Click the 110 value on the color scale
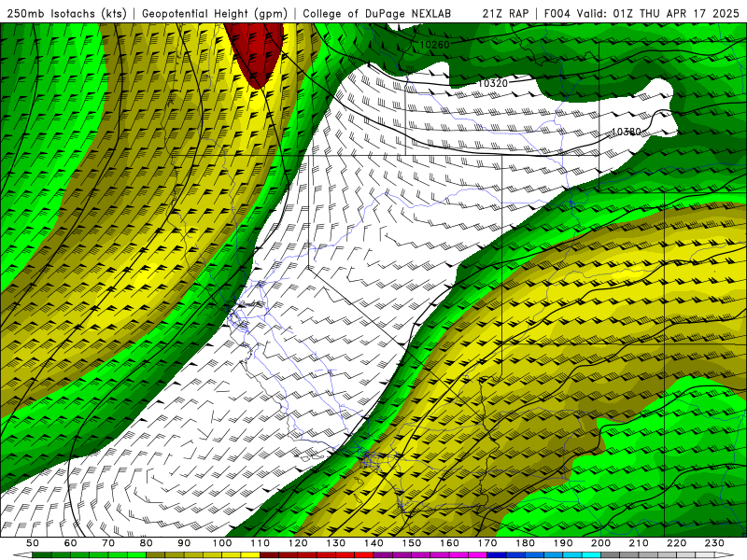747x560 pixels. [x=261, y=543]
